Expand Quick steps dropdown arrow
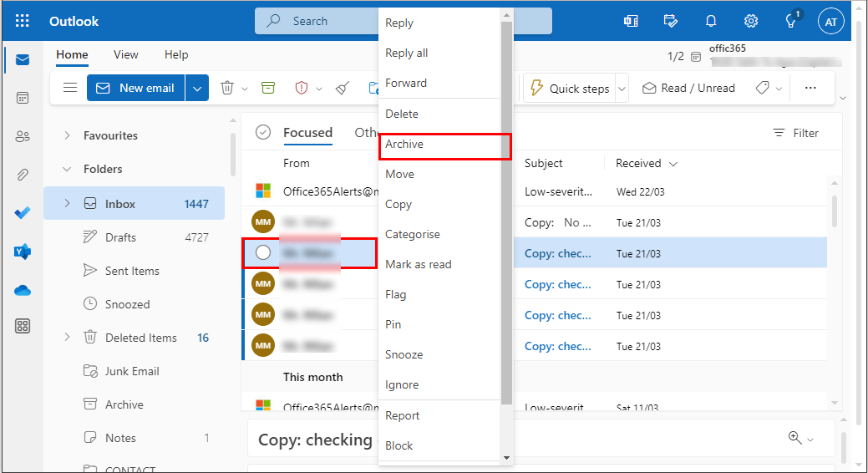The image size is (868, 473). click(x=622, y=89)
